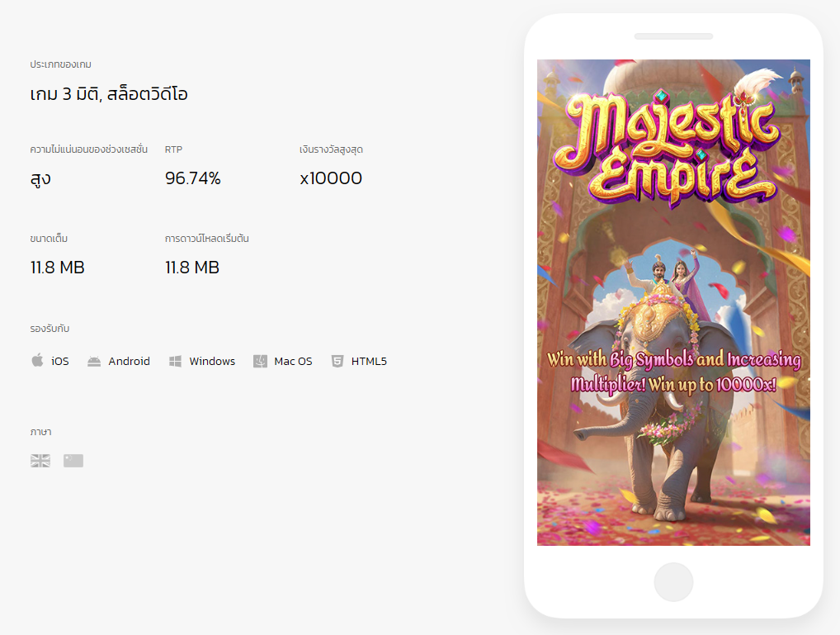Click the HTML5 platform label
The image size is (840, 635).
click(x=369, y=362)
